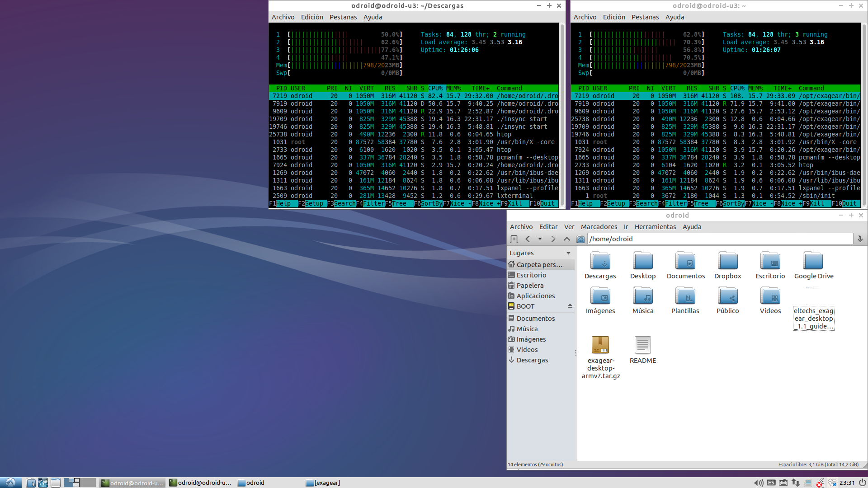The image size is (868, 488).
Task: Toggle ES keyboard layout indicator
Action: click(771, 483)
